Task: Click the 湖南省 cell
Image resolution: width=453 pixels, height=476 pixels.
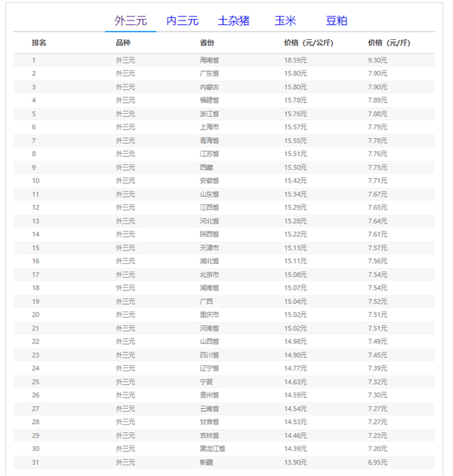Action: click(209, 287)
